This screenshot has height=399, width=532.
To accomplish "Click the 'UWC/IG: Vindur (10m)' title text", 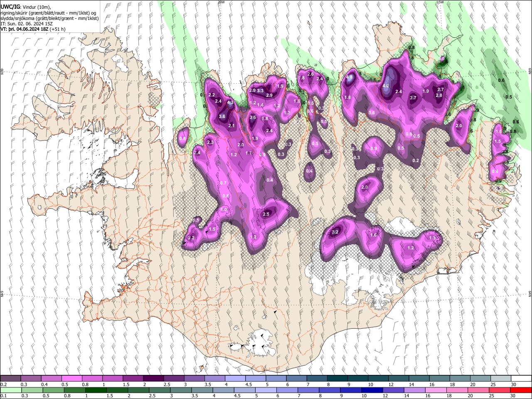I will (25, 7).
